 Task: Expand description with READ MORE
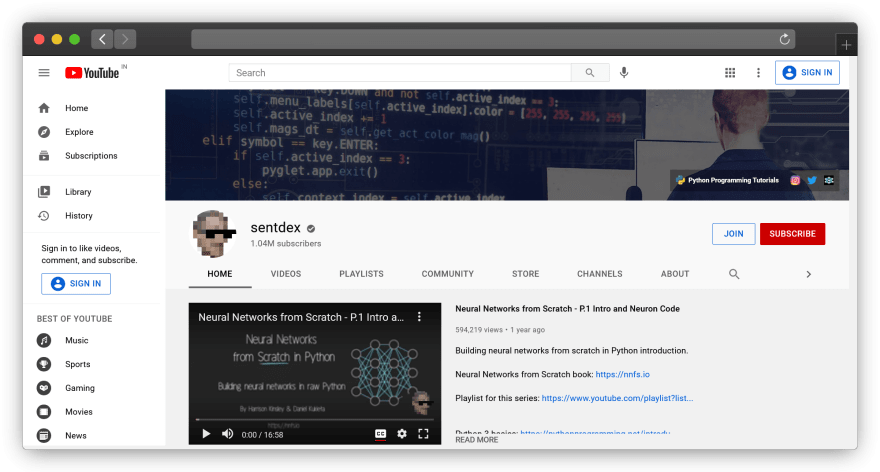[x=476, y=440]
